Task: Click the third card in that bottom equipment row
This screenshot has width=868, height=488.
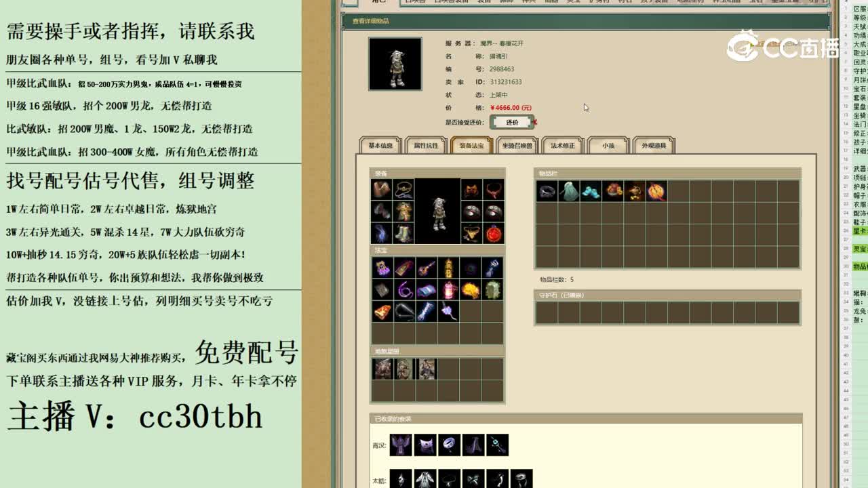Action: coord(427,369)
